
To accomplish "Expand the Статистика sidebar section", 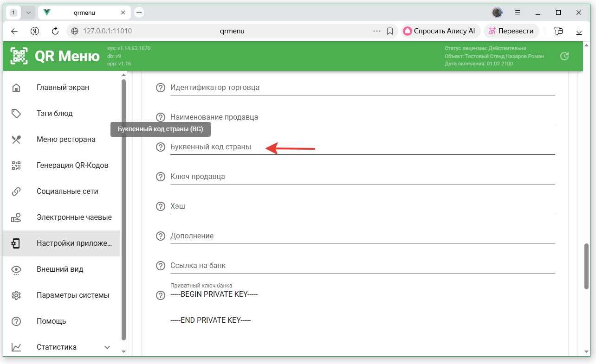I will tap(107, 347).
